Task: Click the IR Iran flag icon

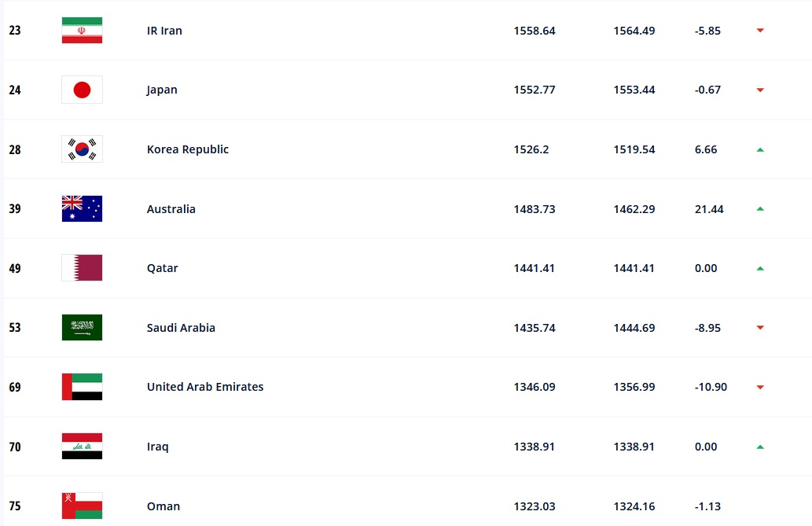Action: pos(82,31)
